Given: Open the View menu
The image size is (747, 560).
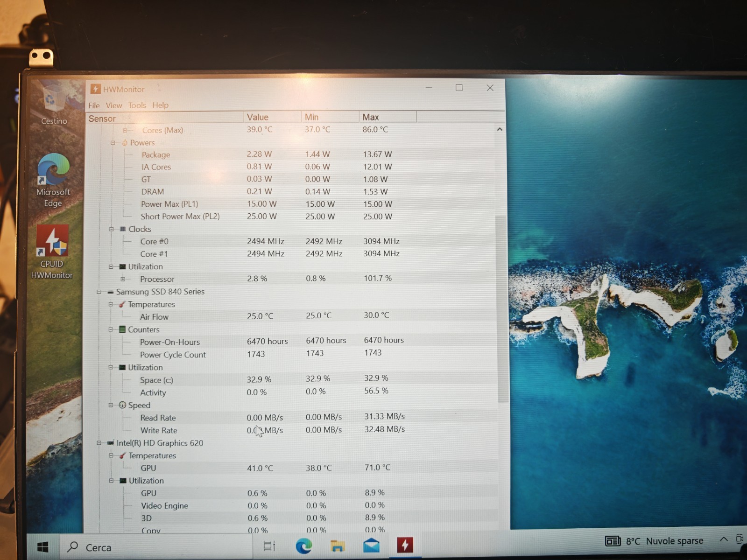Looking at the screenshot, I should click(113, 105).
